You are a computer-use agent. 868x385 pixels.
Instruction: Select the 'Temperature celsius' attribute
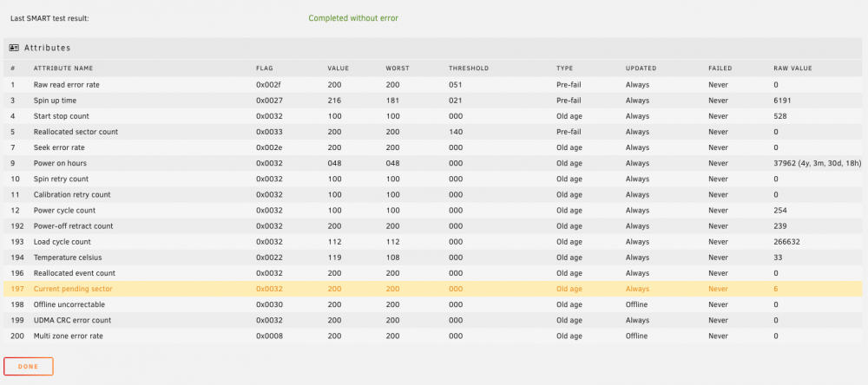[x=68, y=258]
